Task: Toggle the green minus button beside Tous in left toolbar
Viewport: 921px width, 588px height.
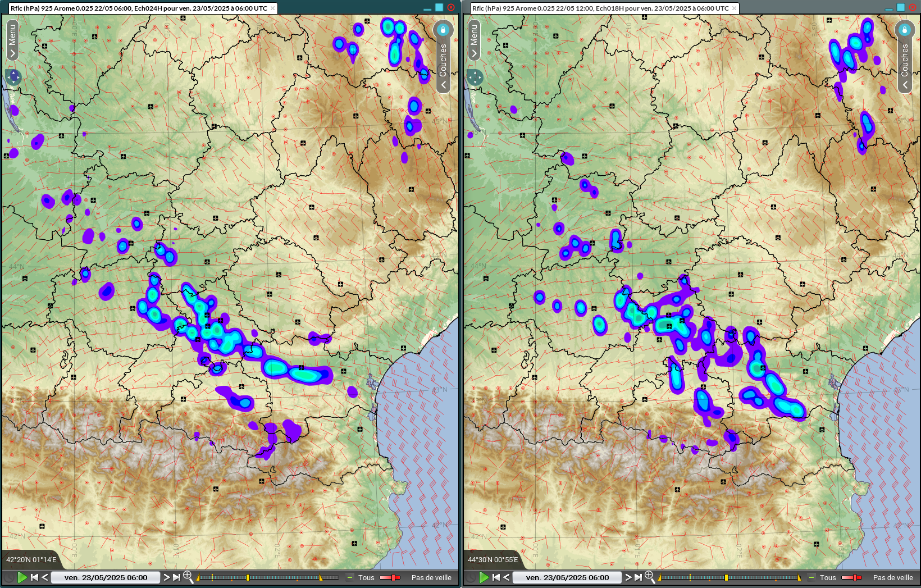Action: [x=350, y=577]
